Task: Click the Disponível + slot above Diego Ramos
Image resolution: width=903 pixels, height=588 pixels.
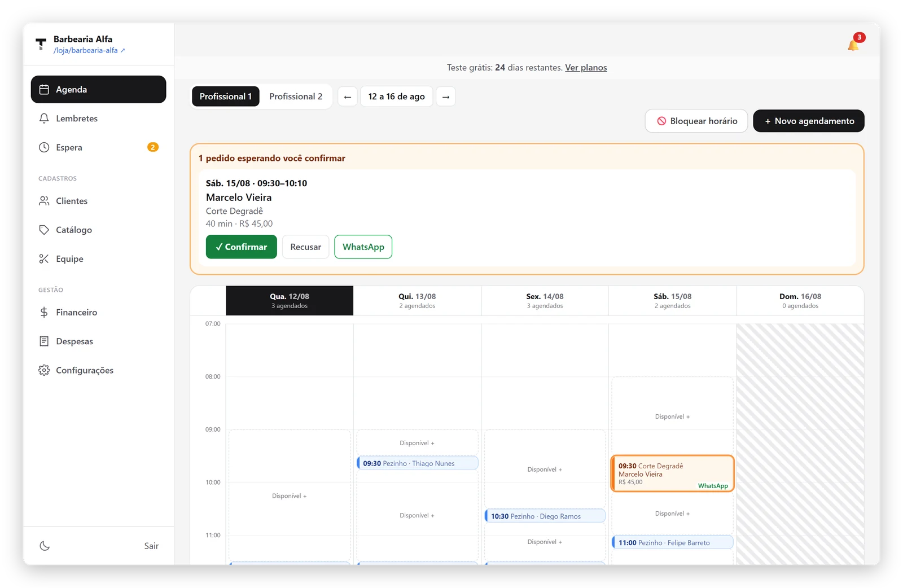Action: [x=545, y=469]
